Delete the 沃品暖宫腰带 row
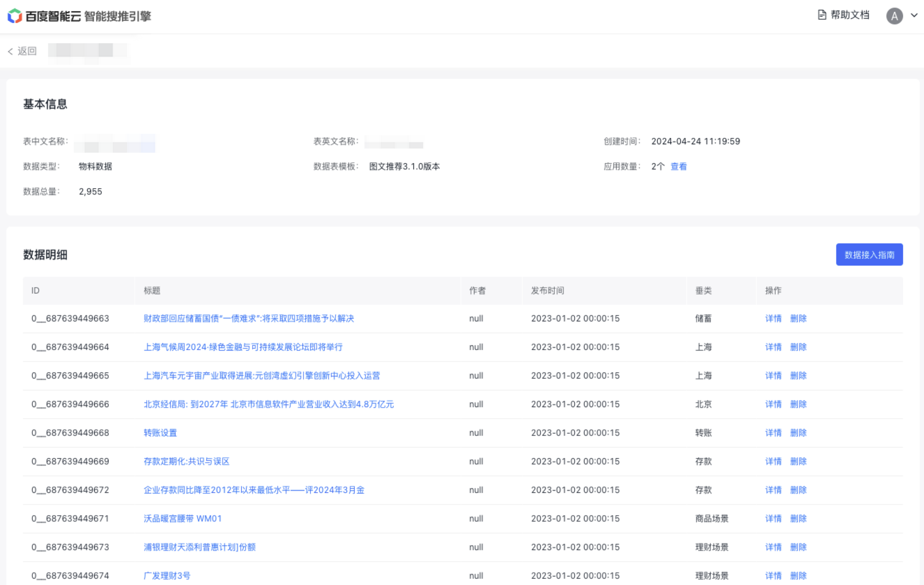This screenshot has height=585, width=924. coord(798,518)
